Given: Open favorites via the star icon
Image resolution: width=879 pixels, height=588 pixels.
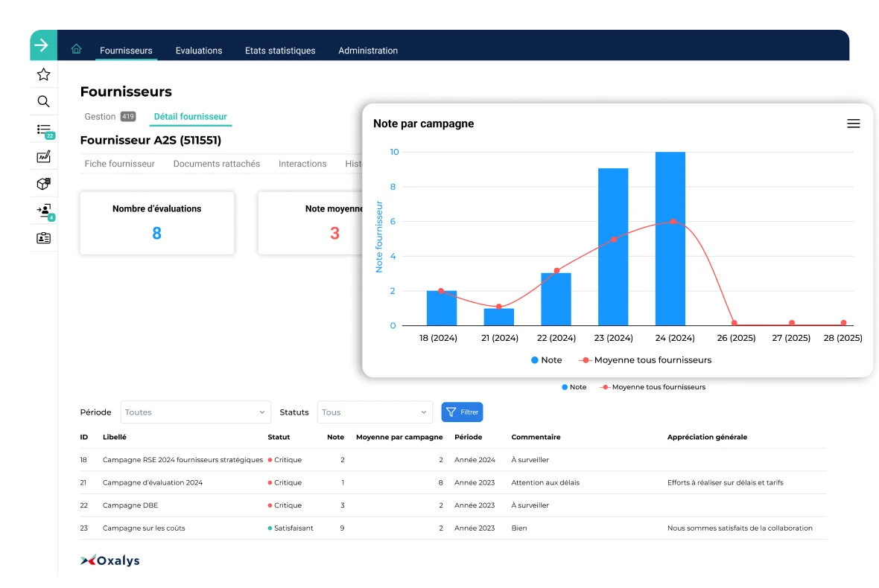Looking at the screenshot, I should (x=43, y=74).
